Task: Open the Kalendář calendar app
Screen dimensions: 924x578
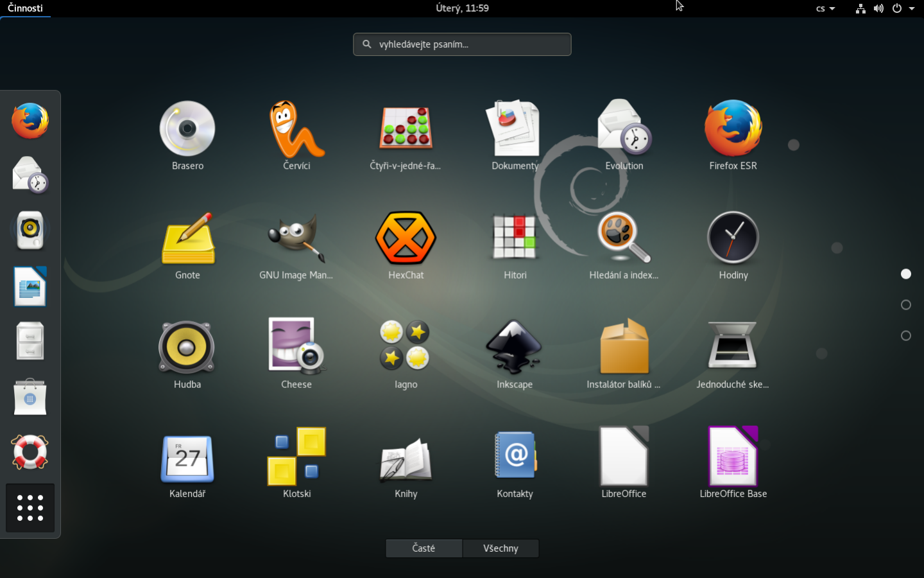Action: pos(187,464)
